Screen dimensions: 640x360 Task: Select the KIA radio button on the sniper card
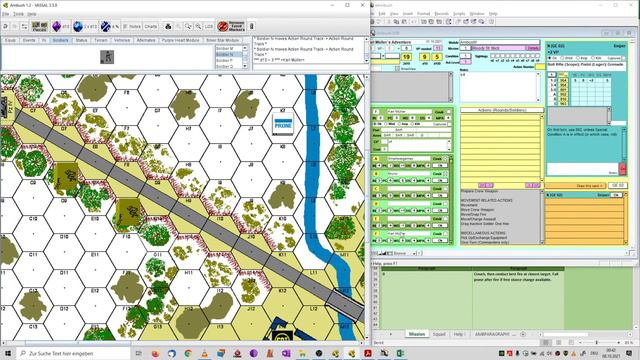[594, 58]
